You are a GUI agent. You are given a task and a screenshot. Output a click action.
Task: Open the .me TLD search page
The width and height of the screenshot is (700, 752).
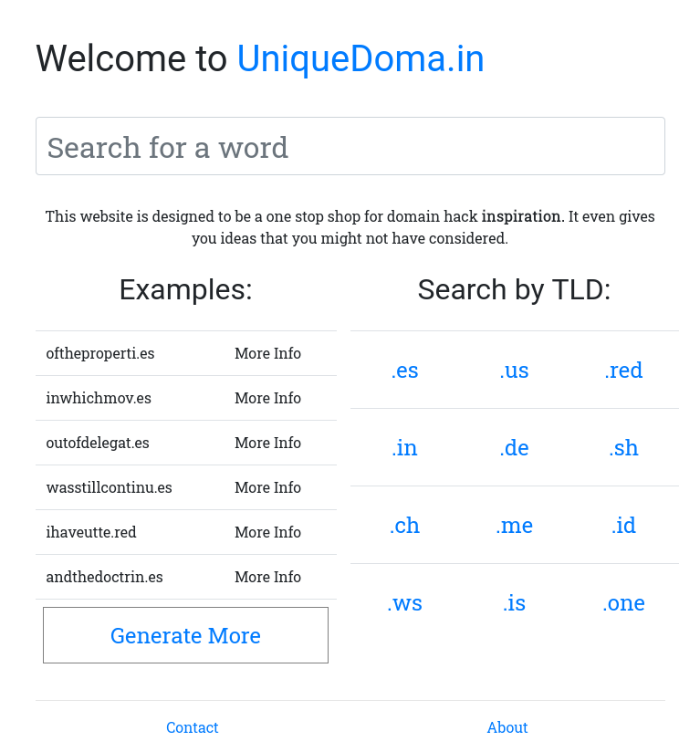coord(514,526)
